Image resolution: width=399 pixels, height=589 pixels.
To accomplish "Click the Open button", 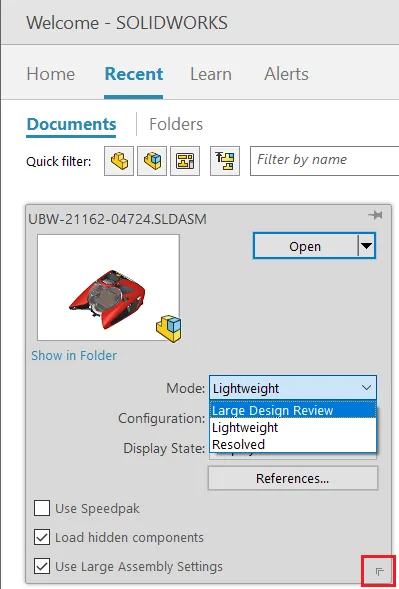I will [x=305, y=246].
